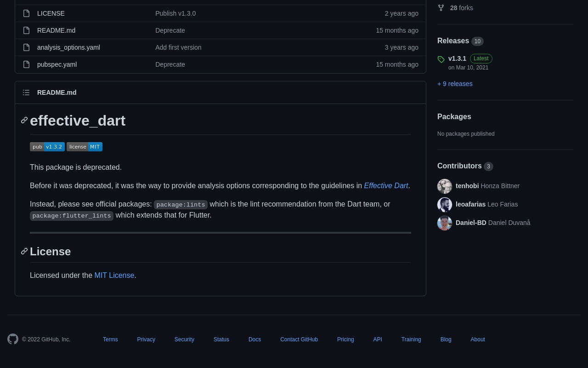Click the GitHub logo in the footer
588x368 pixels.
coord(13,339)
